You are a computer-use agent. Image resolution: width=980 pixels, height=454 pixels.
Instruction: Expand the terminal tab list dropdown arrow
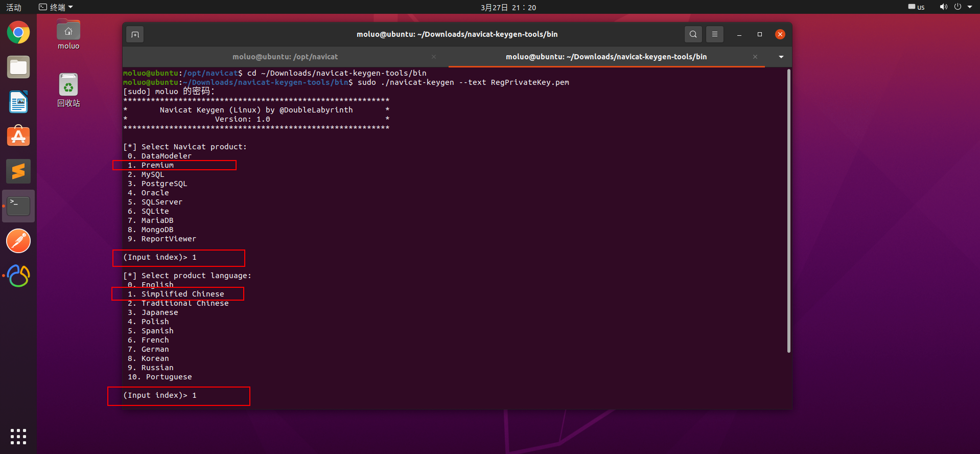(781, 57)
